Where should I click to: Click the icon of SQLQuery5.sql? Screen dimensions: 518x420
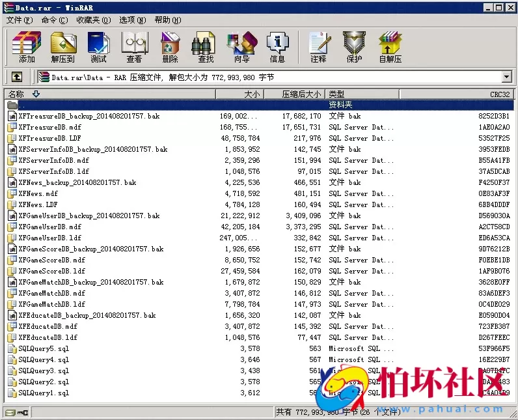[x=12, y=348]
